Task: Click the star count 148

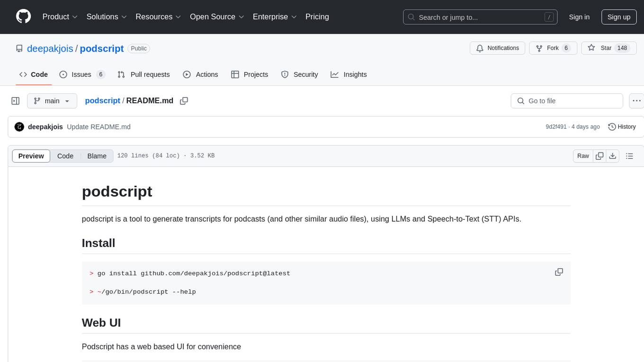Action: tap(622, 48)
